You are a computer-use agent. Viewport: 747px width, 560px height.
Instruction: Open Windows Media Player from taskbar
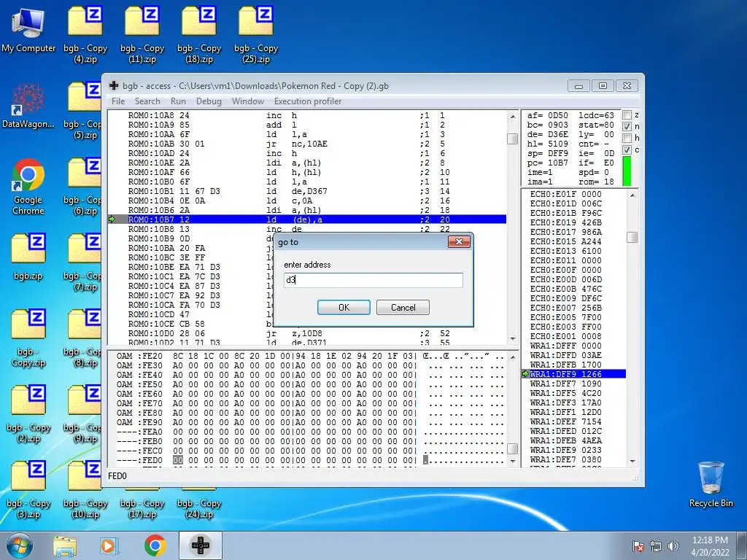pyautogui.click(x=109, y=545)
